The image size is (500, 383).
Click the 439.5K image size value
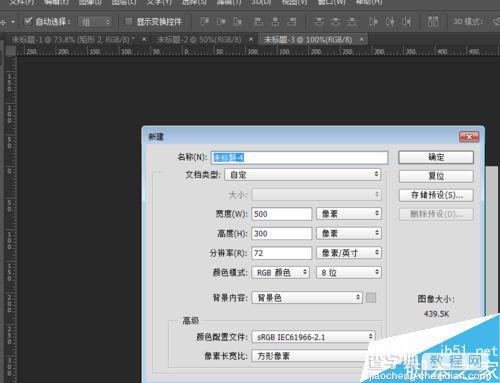(x=436, y=314)
